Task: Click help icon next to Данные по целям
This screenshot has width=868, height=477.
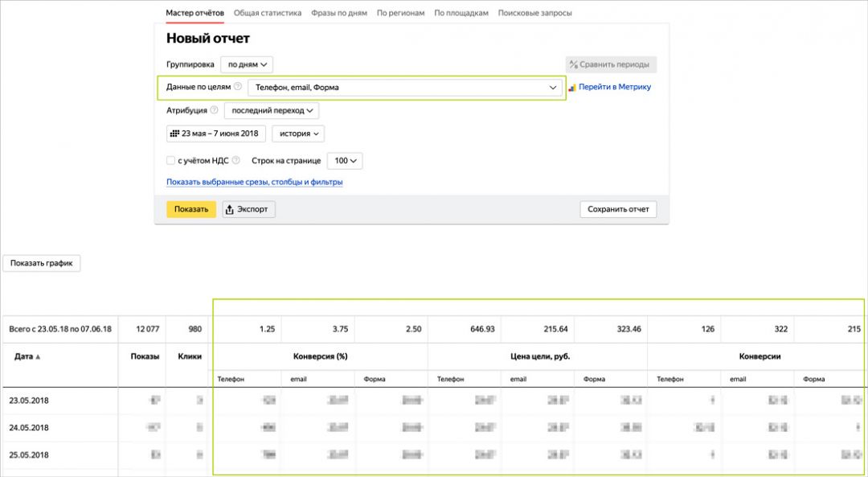Action: (x=237, y=87)
